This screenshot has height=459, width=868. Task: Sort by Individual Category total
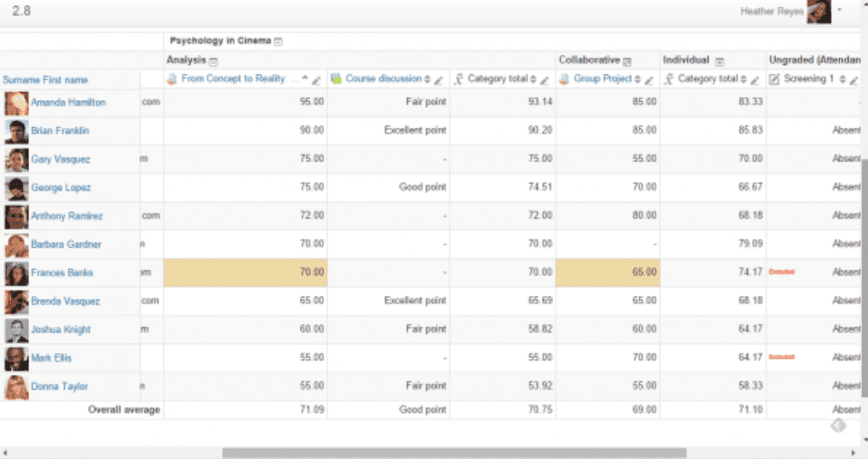[x=744, y=79]
